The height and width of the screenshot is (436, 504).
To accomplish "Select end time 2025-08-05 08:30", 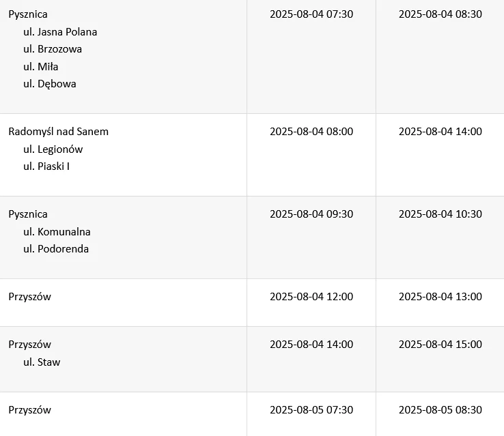I will (440, 409).
